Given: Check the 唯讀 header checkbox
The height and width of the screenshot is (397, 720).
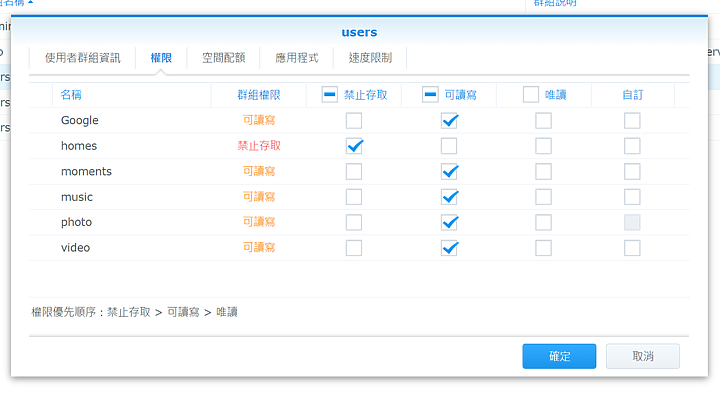Looking at the screenshot, I should pyautogui.click(x=531, y=95).
